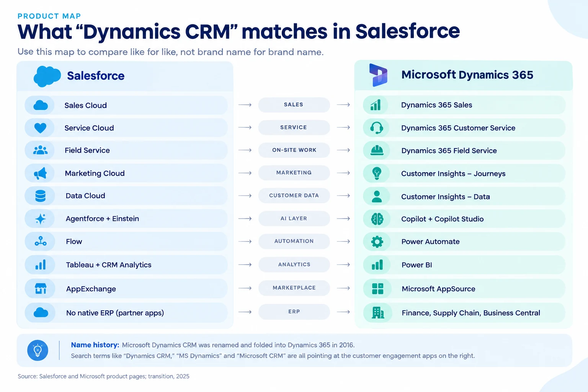Click the Dynamics 365 Sales growth chart icon

coord(376,105)
